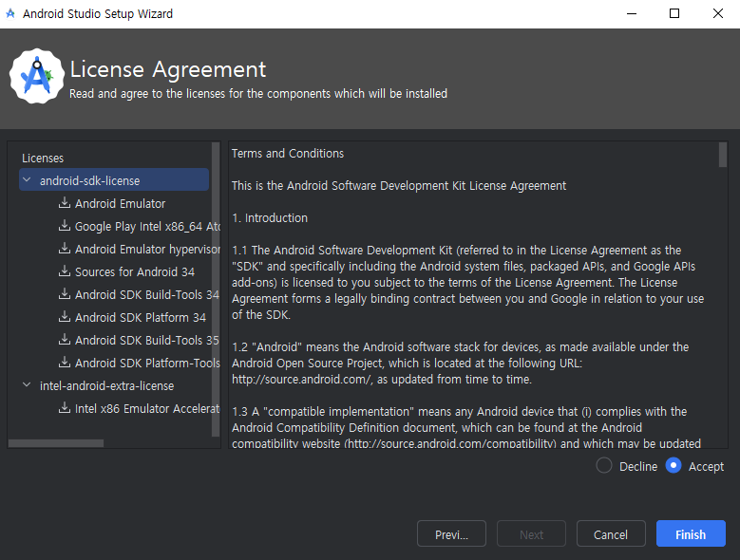The image size is (740, 560).
Task: Click the Android Studio logo in the header
Action: click(37, 76)
